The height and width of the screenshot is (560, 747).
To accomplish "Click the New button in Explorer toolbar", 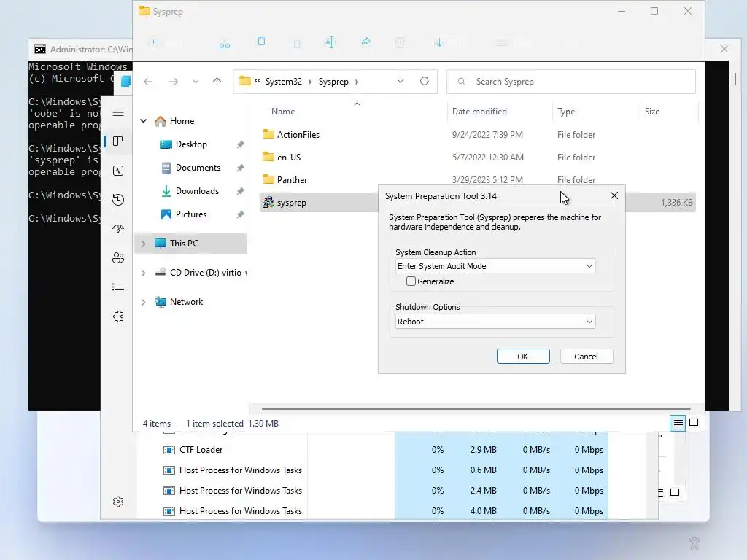I will [166, 42].
